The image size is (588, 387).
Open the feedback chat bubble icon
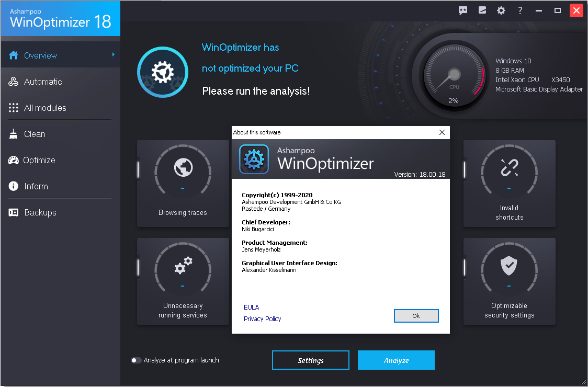click(x=463, y=10)
